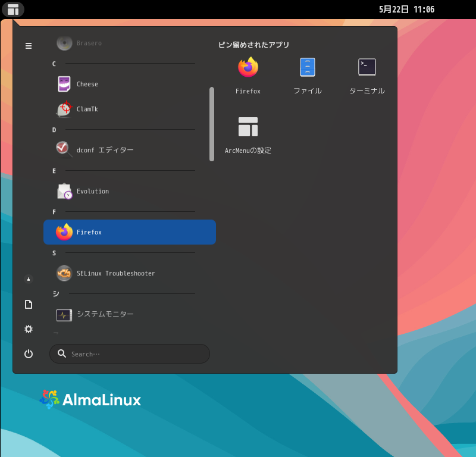Click the application list scrollbar

[x=212, y=124]
